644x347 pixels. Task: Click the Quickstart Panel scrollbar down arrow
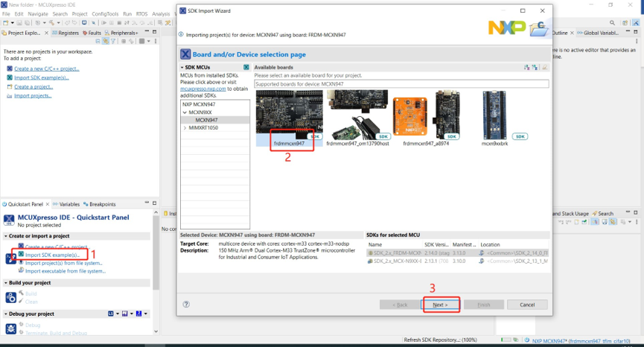click(156, 331)
